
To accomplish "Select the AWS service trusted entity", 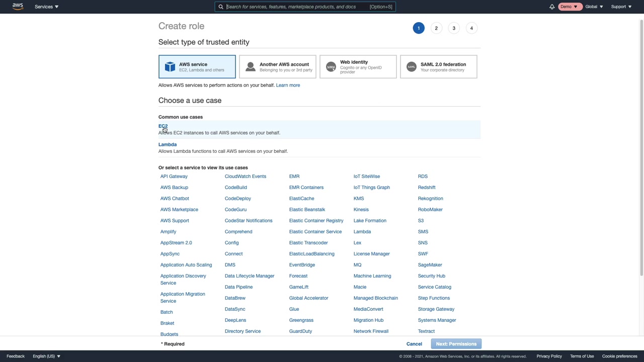I will tap(197, 67).
